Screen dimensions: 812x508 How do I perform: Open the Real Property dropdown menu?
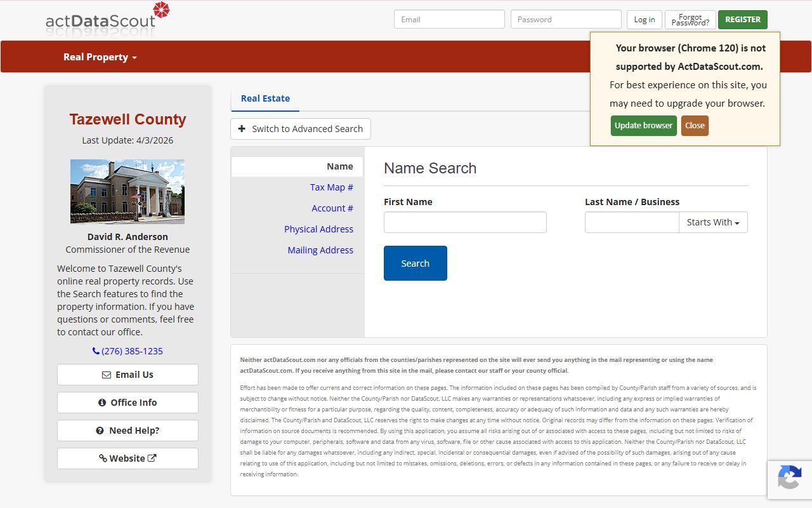100,57
